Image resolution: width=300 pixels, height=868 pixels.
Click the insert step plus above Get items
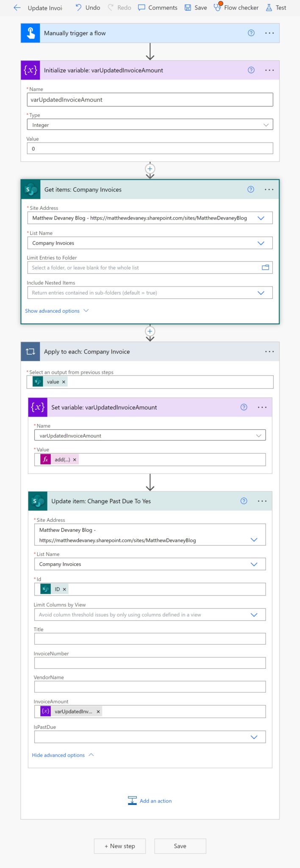[150, 169]
